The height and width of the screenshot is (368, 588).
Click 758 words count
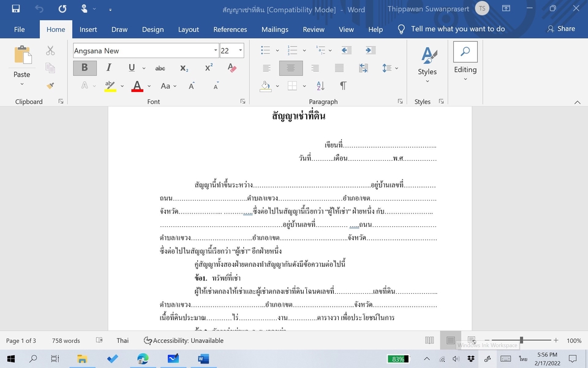[66, 340]
